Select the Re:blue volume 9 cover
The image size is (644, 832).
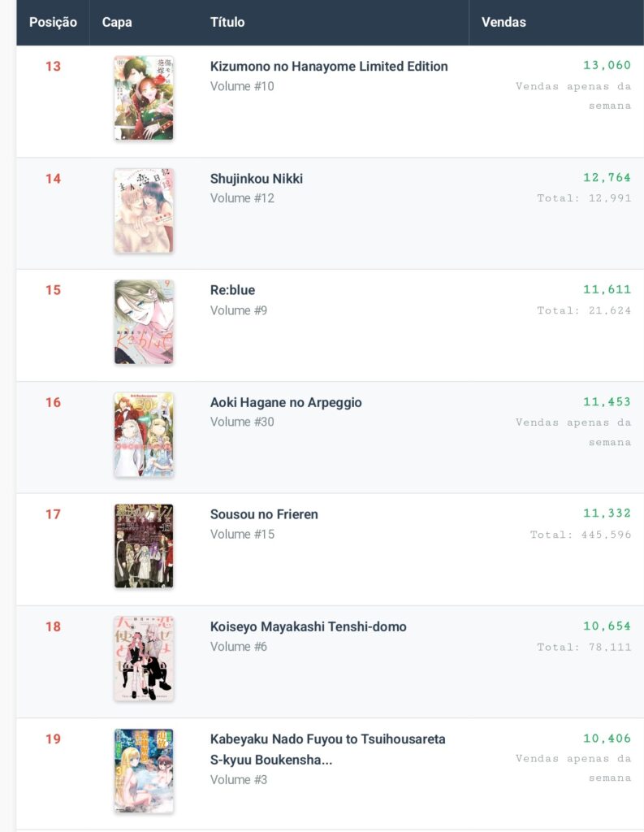[x=144, y=323]
